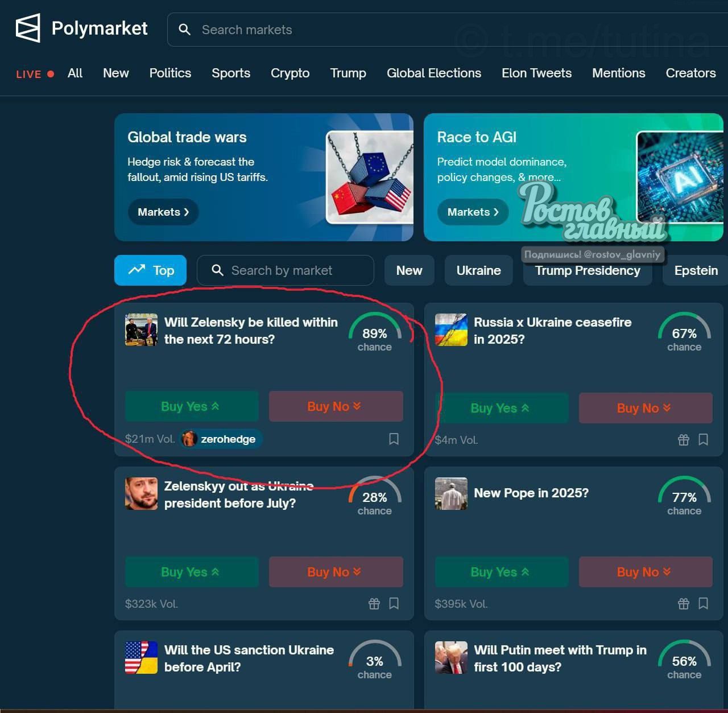Click the LIVE red dot indicator
Image resolution: width=728 pixels, height=713 pixels.
pyautogui.click(x=51, y=74)
